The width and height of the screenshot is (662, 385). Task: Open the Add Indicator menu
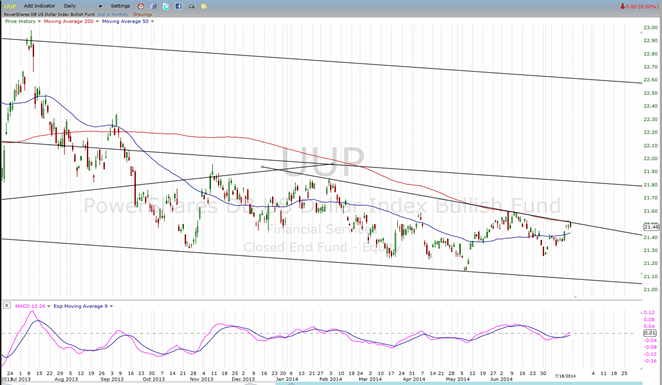pyautogui.click(x=39, y=6)
